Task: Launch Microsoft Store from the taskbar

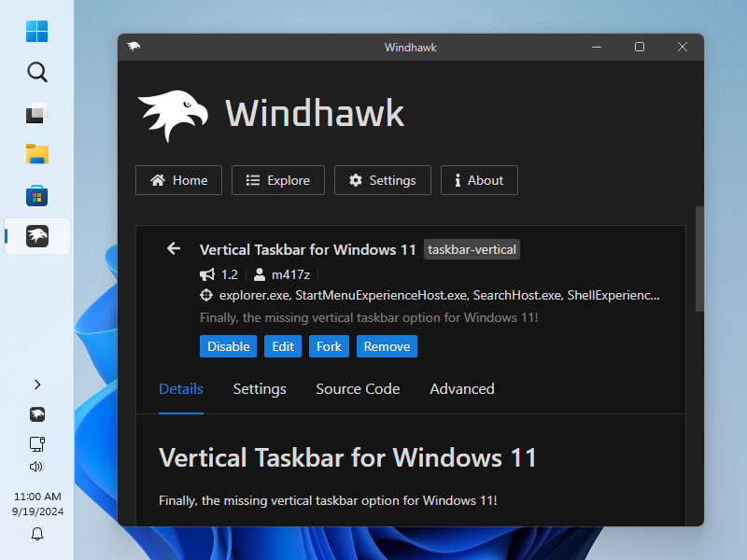Action: (x=36, y=195)
